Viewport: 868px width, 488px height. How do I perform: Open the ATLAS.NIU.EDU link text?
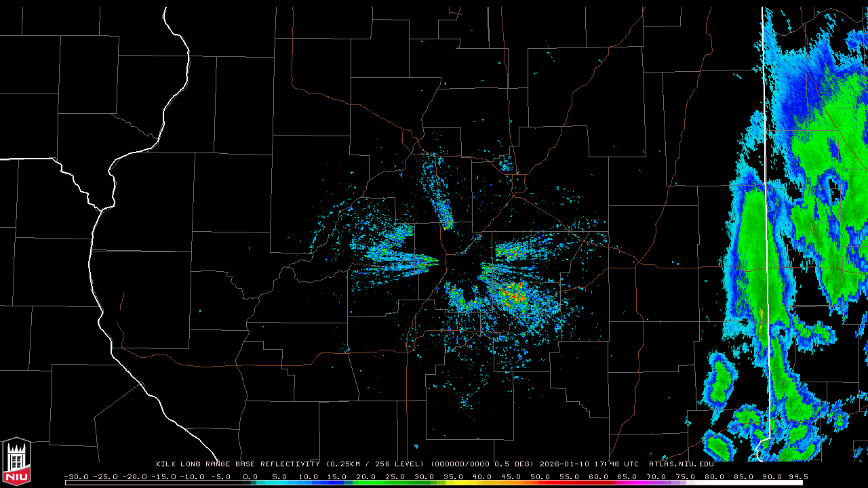pos(682,464)
